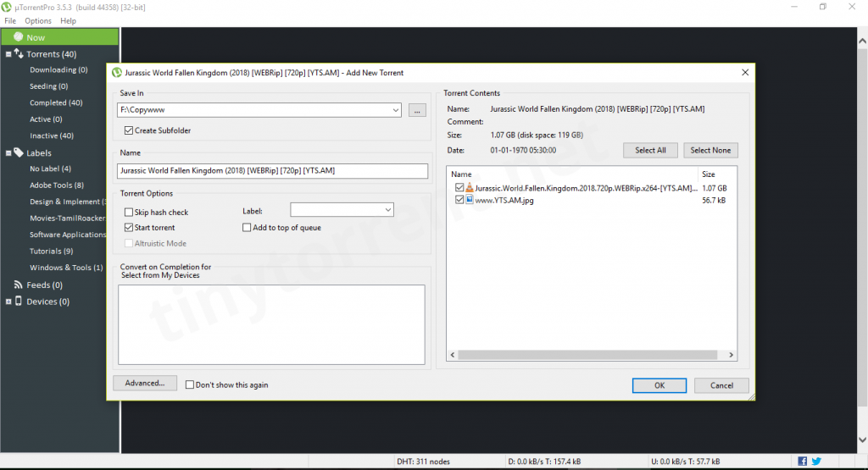
Task: Open the File menu
Action: [x=10, y=20]
